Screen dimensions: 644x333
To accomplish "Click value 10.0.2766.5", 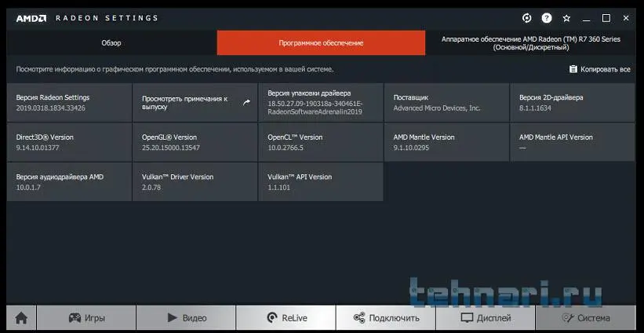I will point(286,148).
